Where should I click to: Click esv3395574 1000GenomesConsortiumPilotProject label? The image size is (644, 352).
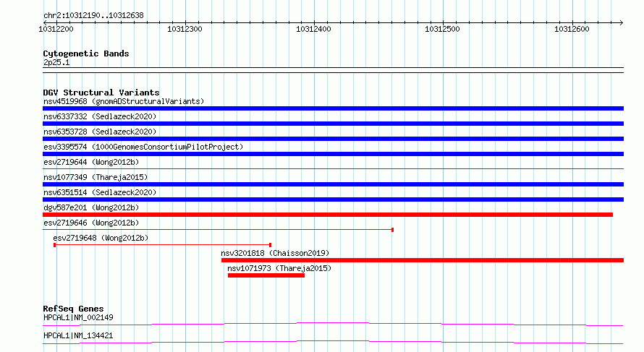coord(143,147)
